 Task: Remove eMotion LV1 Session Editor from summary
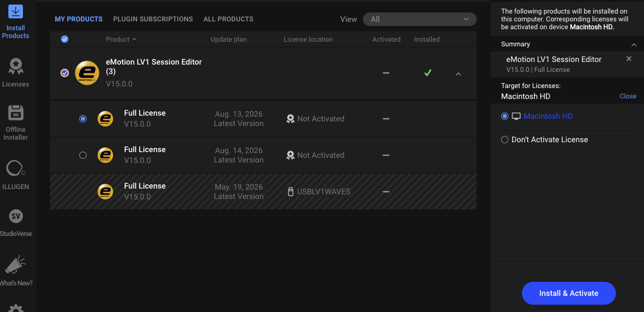[629, 59]
